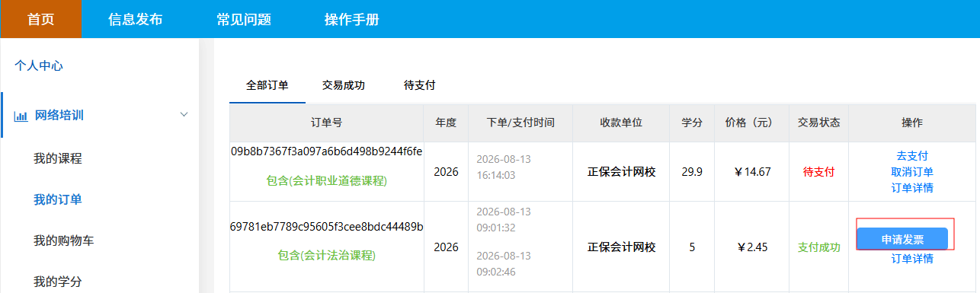Click the 包含(会计法治课程) text
980x293 pixels.
327,256
